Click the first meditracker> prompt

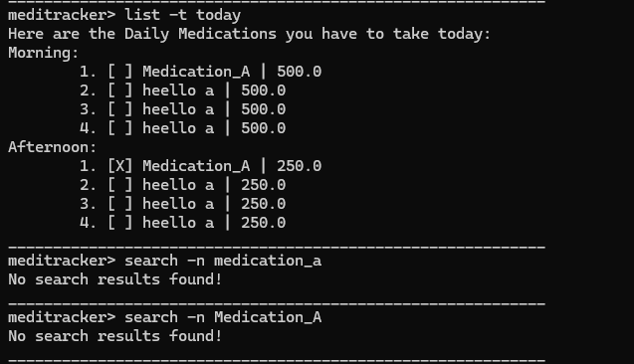(x=62, y=15)
